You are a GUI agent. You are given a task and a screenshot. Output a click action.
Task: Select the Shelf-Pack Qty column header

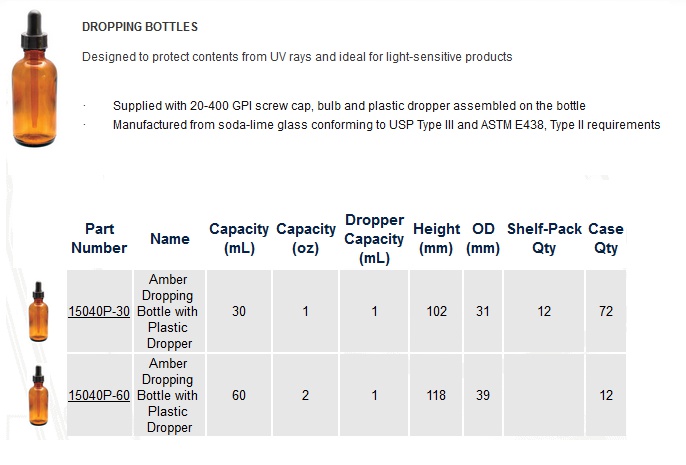tap(544, 238)
